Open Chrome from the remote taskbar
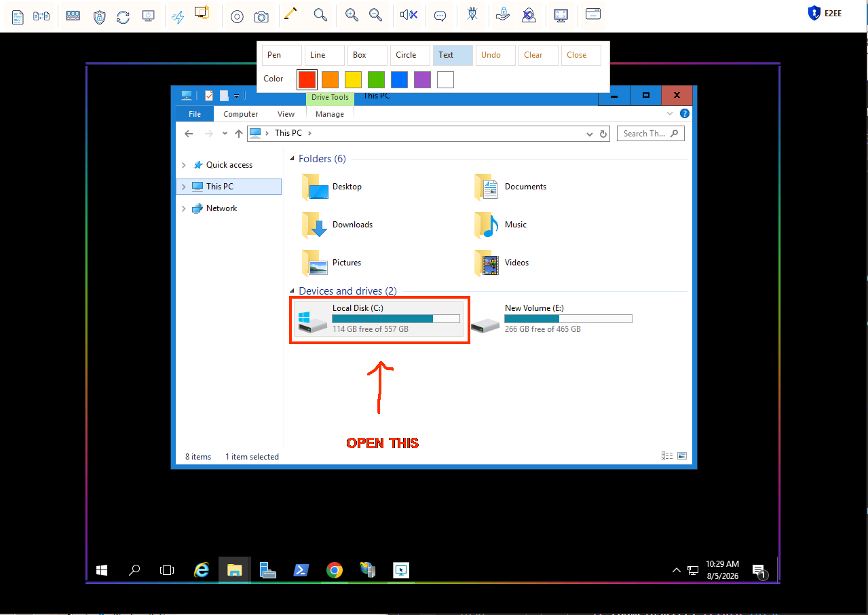 pyautogui.click(x=334, y=570)
